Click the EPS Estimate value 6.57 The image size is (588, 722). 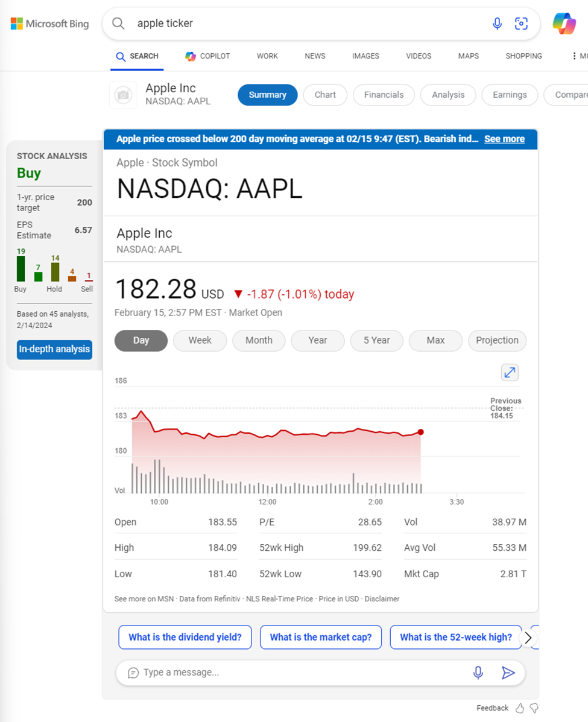pos(83,230)
